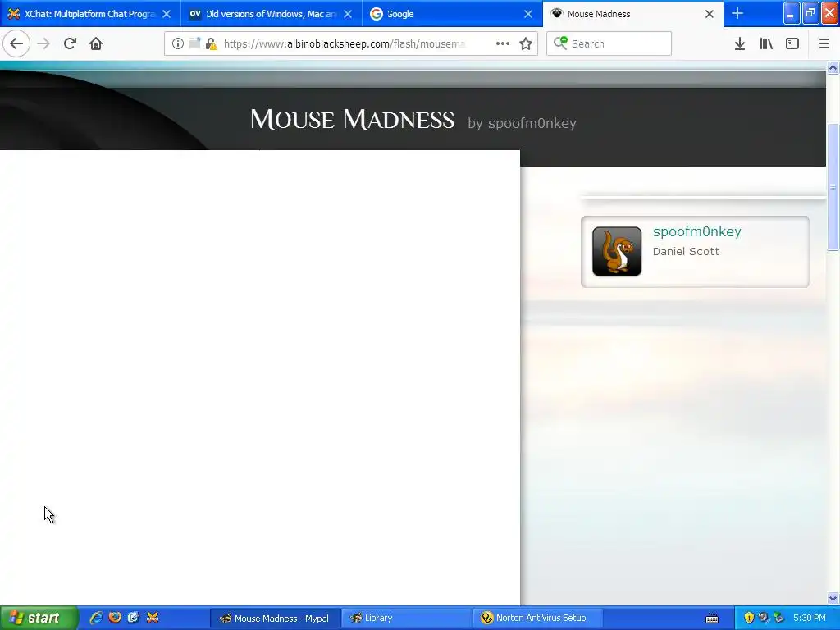Launch the third quick launch icon
Viewport: 840px width, 630px height.
click(134, 618)
